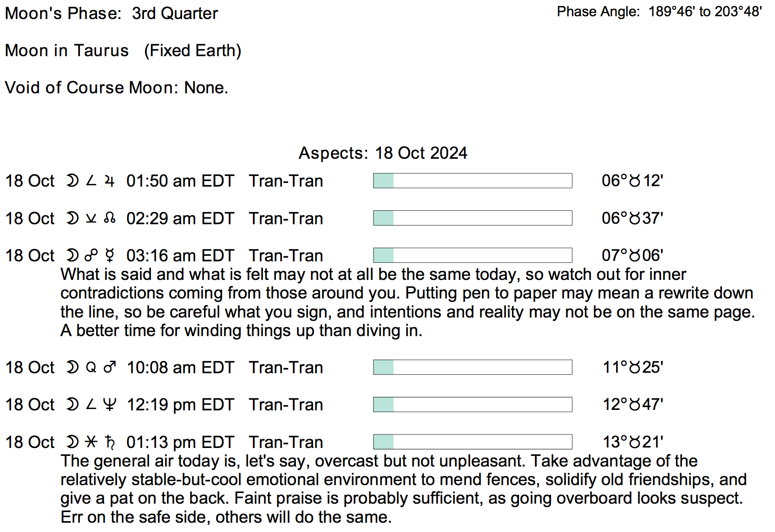Screen dimensions: 775x532
Task: Click the Phase Angle range text
Action: pos(659,12)
